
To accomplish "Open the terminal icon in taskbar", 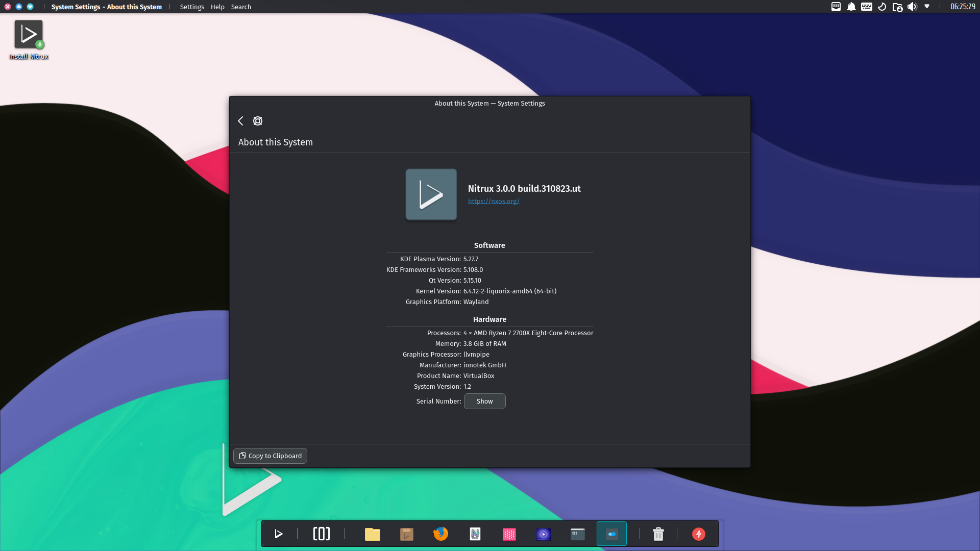I will [577, 534].
